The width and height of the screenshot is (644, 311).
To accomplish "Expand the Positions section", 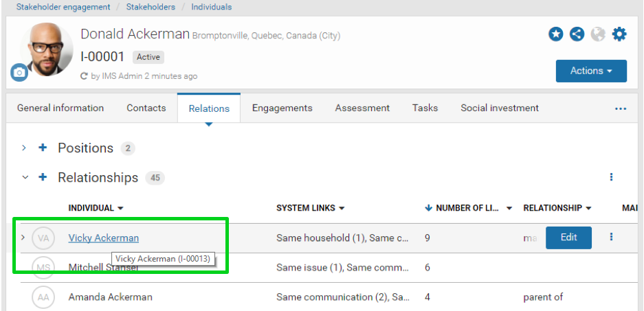I will 24,148.
